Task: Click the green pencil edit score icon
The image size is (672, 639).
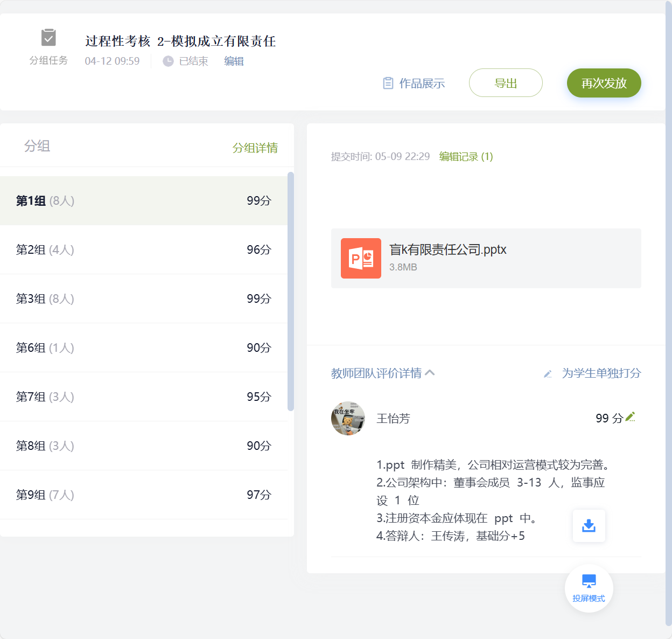Action: click(631, 416)
